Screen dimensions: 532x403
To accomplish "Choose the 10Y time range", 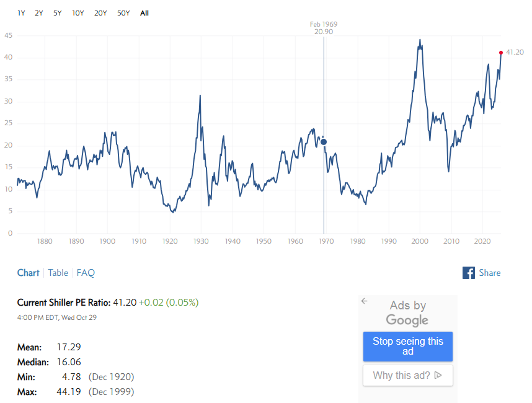I will coord(78,13).
